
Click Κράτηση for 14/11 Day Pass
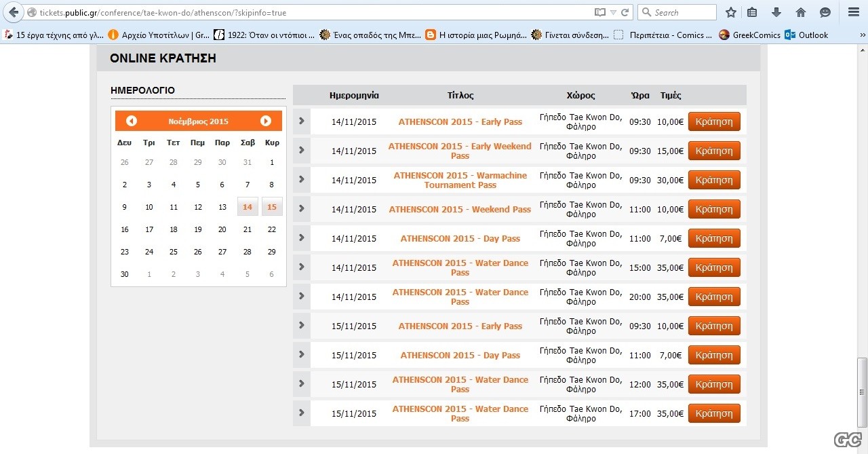point(714,238)
